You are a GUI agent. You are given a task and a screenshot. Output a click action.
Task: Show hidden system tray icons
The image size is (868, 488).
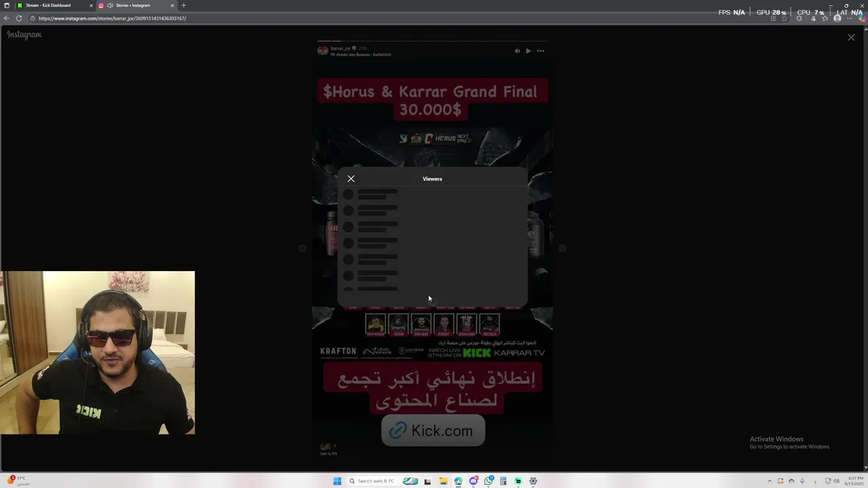pyautogui.click(x=769, y=481)
